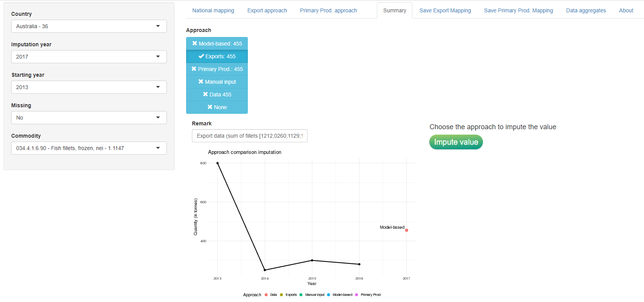
Task: Click into the Remark text field
Action: coord(249,136)
